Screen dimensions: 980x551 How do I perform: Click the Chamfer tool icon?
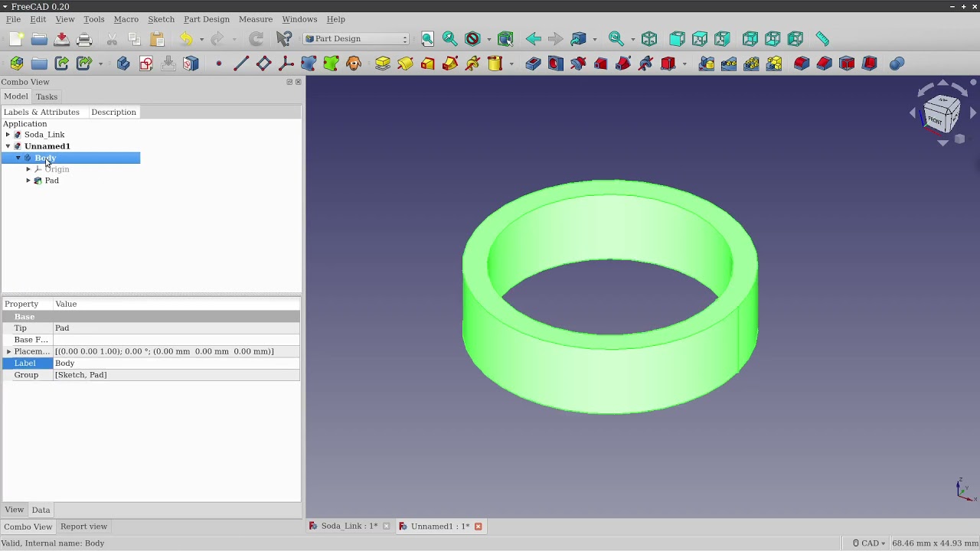[825, 64]
